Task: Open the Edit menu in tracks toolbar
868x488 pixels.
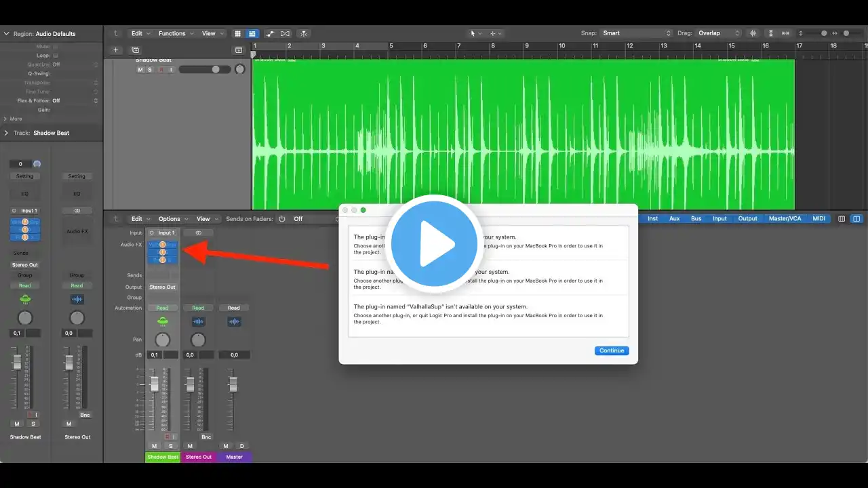Action: [140, 33]
